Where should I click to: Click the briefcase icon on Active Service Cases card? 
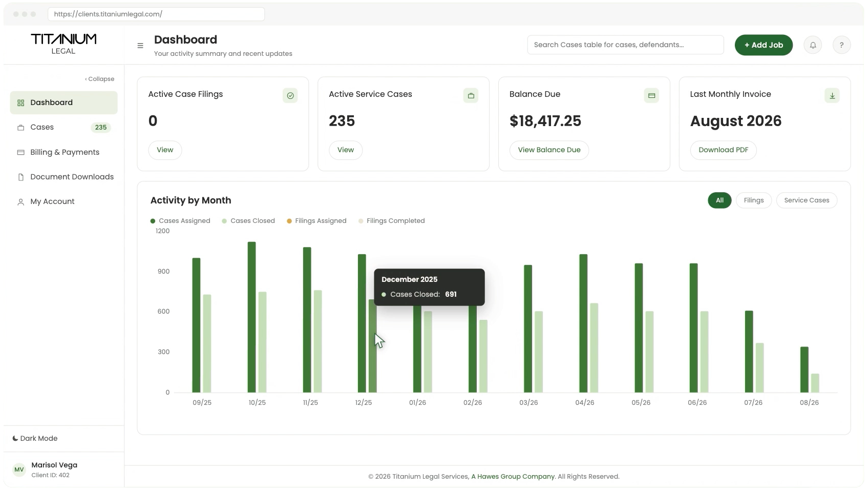click(x=471, y=95)
